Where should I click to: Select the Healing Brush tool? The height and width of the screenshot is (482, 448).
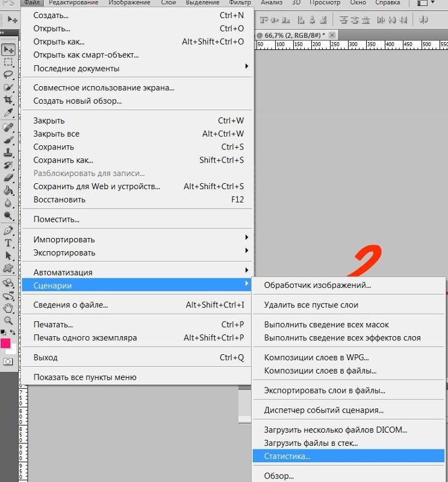[x=8, y=127]
